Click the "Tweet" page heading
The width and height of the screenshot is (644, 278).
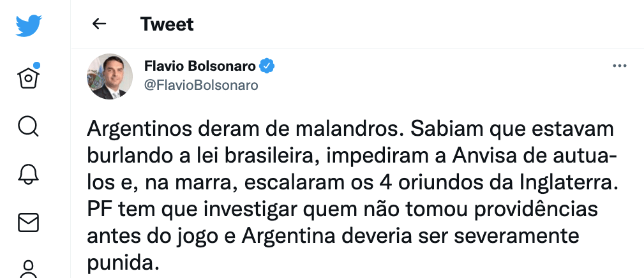pos(167,24)
